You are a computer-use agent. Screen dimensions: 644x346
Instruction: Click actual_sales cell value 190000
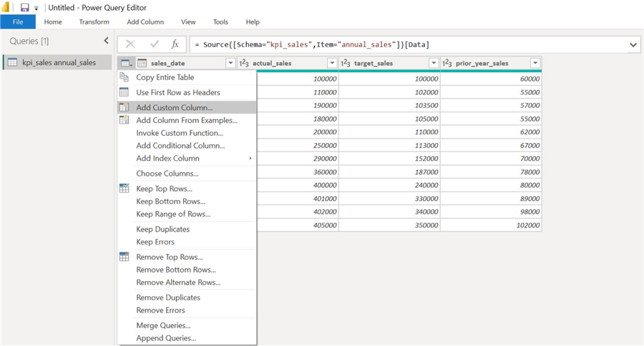(298, 106)
